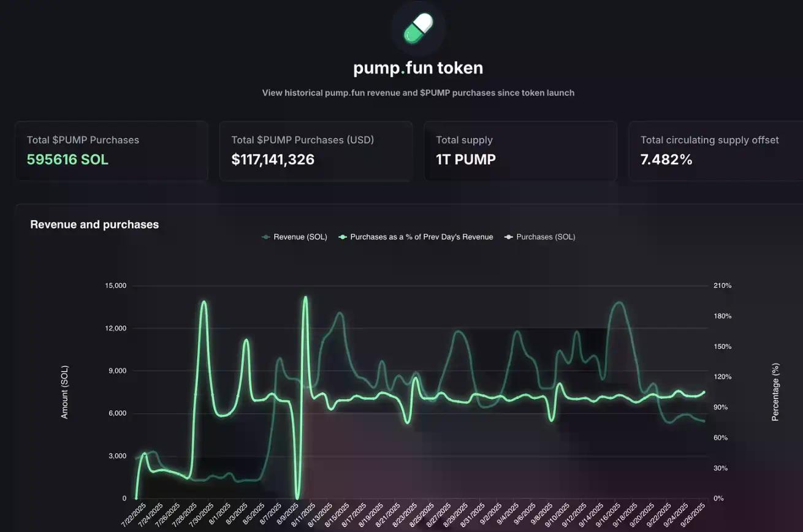803x532 pixels.
Task: Click the Total supply 1T PUMP card
Action: pos(520,151)
